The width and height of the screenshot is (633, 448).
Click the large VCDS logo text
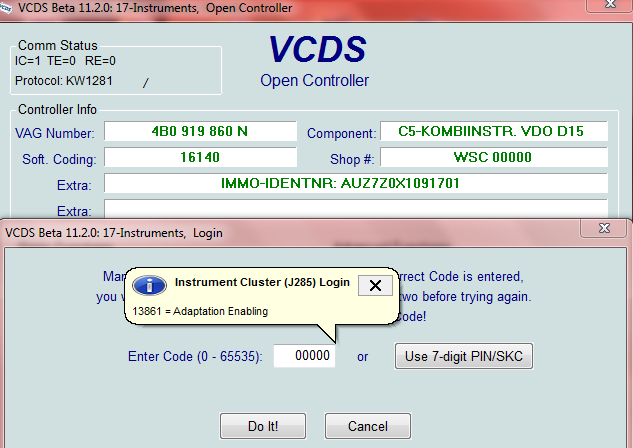point(317,50)
